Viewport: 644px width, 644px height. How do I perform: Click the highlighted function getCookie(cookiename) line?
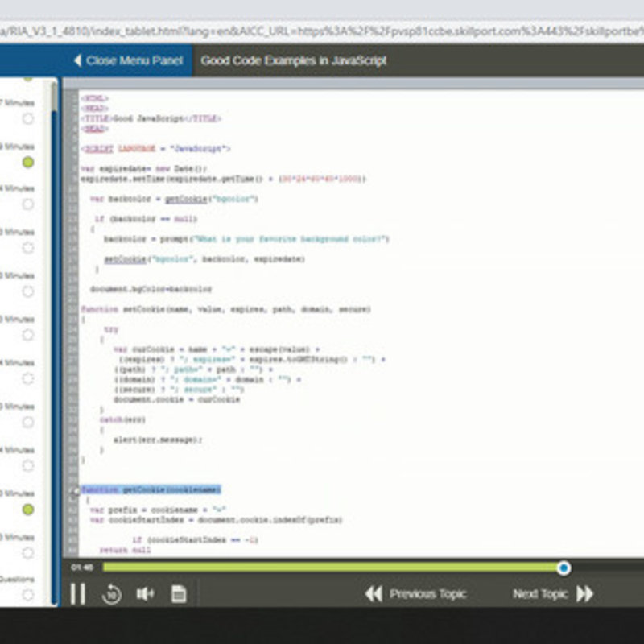point(151,489)
